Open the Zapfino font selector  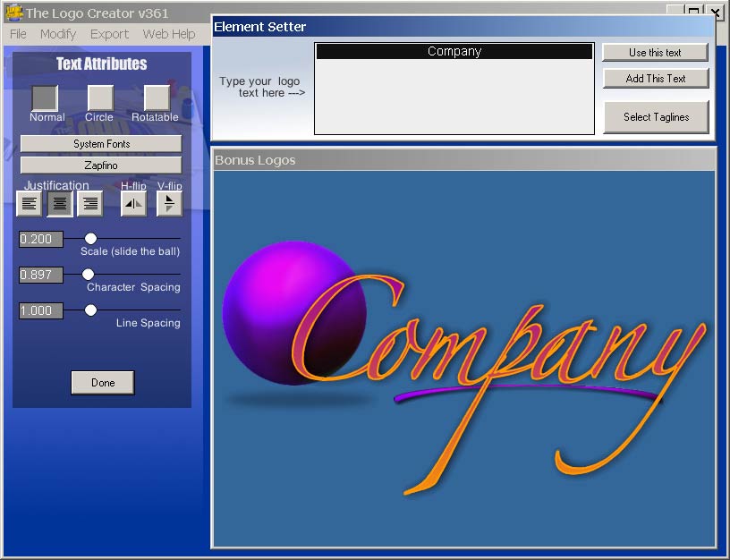[x=101, y=165]
